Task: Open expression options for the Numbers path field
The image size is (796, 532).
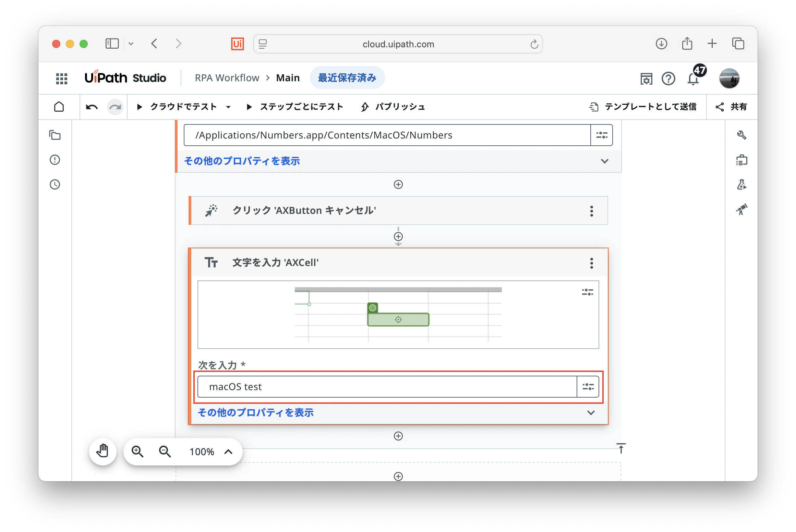Action: pos(602,135)
